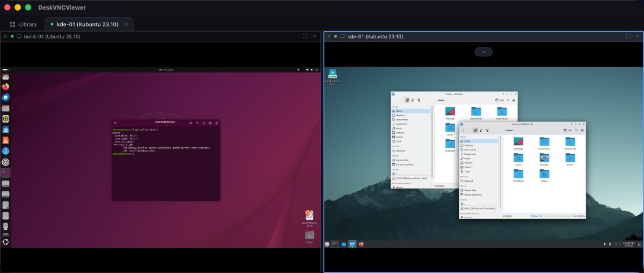
Task: Click Templates folder in front Dolphin
Action: (x=518, y=176)
